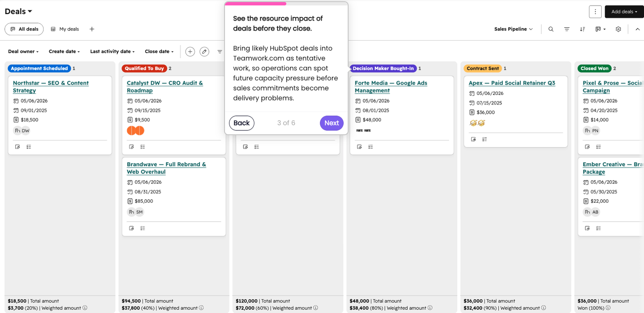Click the DW owner avatar on Northstar card
Screen dimensions: 644x313
click(x=25, y=131)
